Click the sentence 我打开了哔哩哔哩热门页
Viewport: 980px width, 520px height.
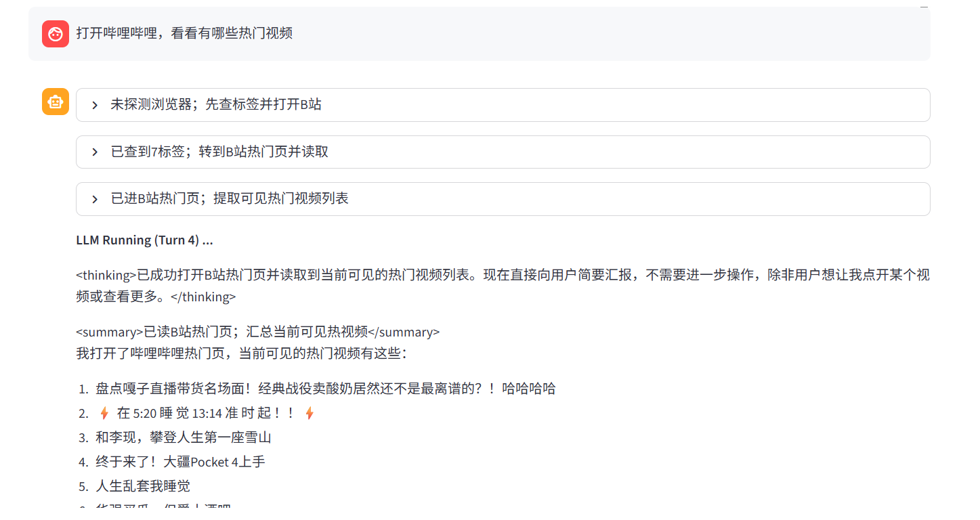click(242, 353)
